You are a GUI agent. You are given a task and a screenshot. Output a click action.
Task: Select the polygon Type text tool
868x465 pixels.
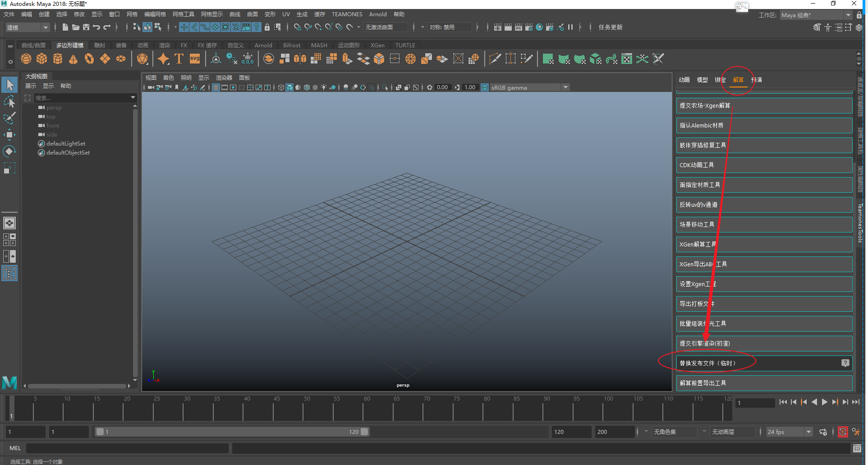point(179,59)
